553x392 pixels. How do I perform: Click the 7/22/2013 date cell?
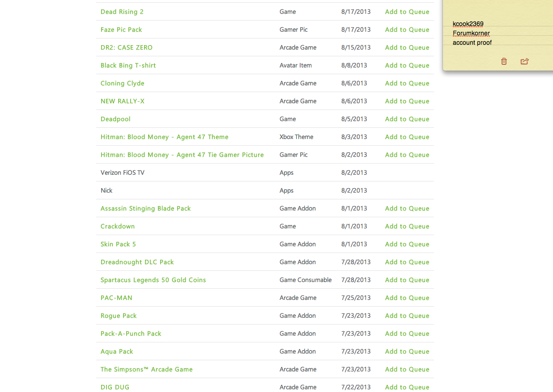coord(356,387)
